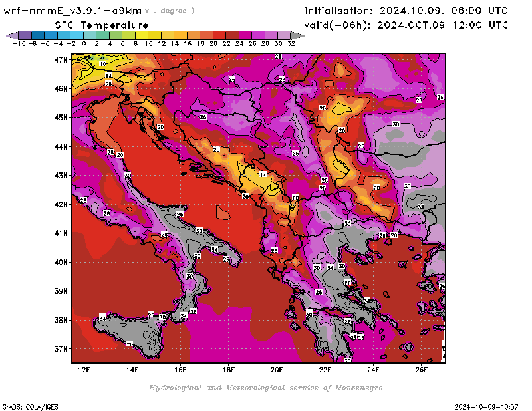Viewport: 532px width, 411px height.
Task: Click the '37N' latitude axis label
Action: (61, 349)
